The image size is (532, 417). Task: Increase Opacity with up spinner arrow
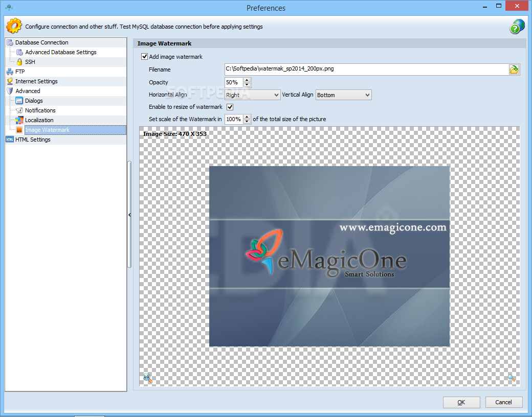247,80
